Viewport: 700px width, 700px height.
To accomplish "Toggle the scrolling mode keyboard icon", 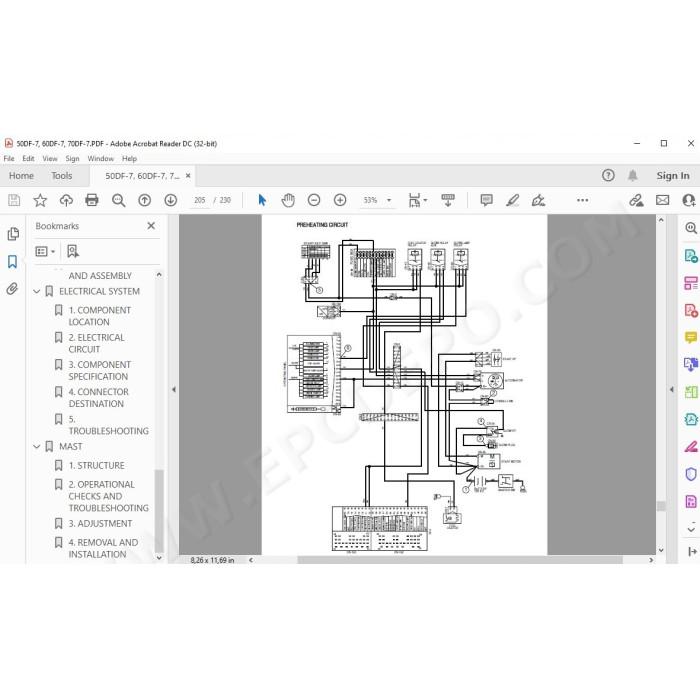I will click(447, 200).
